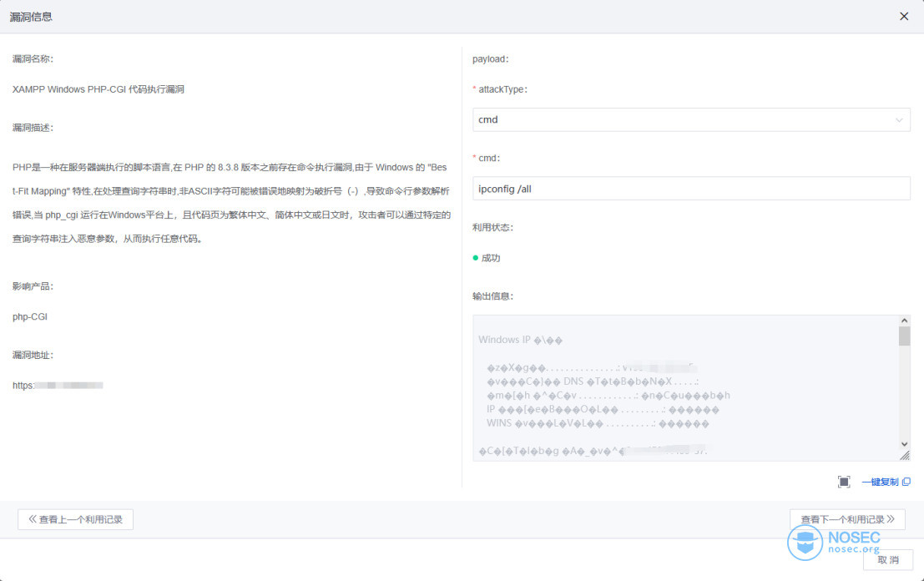The height and width of the screenshot is (581, 924).
Task: Close the vulnerability info dialog
Action: coord(904,17)
